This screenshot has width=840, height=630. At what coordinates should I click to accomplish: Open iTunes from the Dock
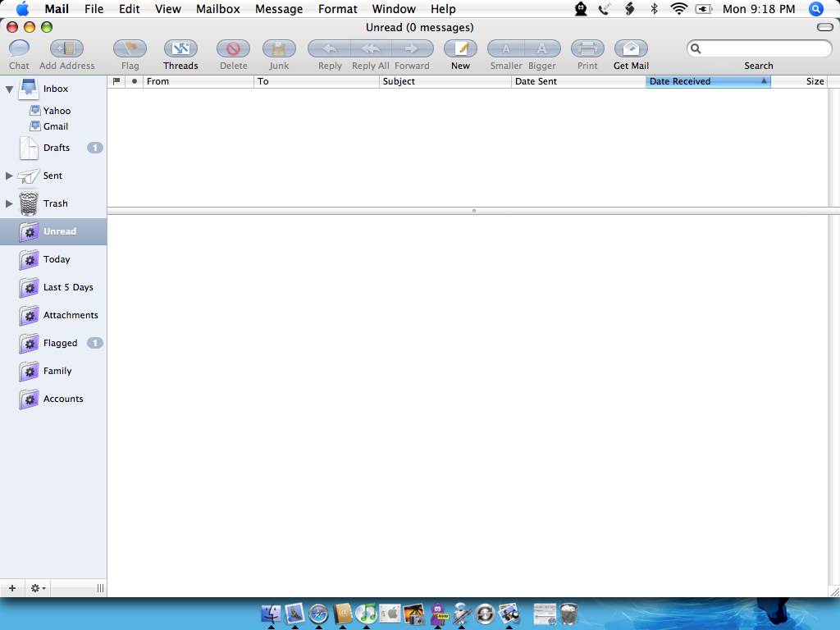(x=366, y=614)
